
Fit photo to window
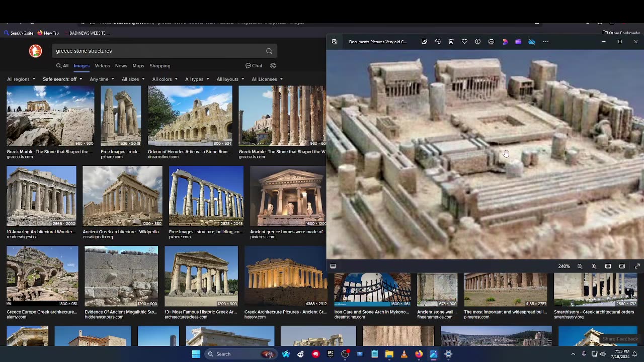608,266
